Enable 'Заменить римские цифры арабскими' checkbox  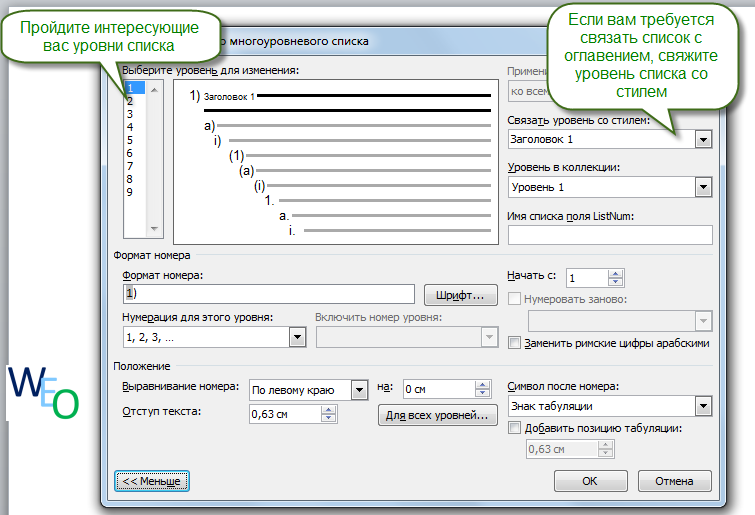[x=515, y=343]
